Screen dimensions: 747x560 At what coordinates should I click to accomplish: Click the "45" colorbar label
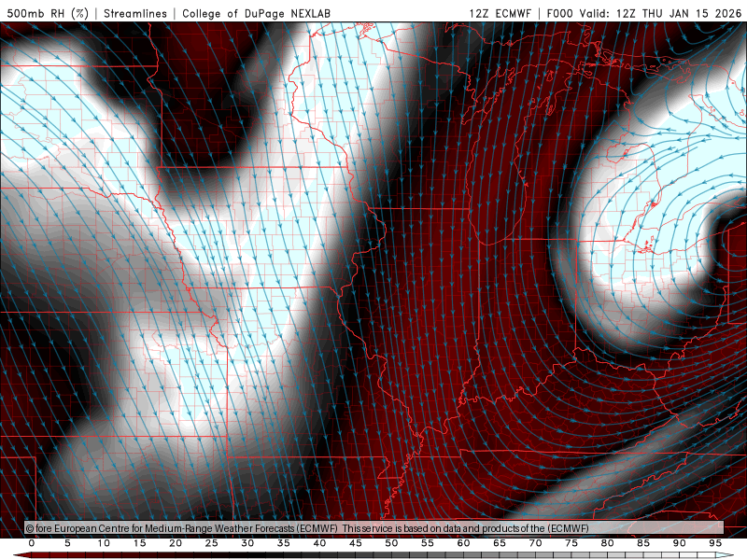click(356, 543)
